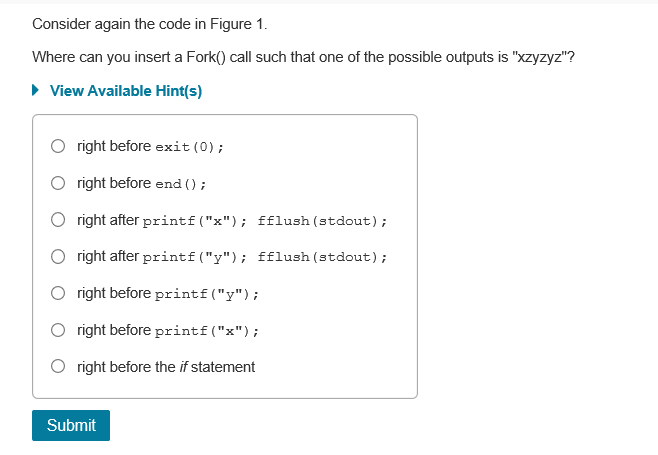Click the printf("x"); code in sixth option
Viewport: 658px width, 455px height.
coord(208,331)
